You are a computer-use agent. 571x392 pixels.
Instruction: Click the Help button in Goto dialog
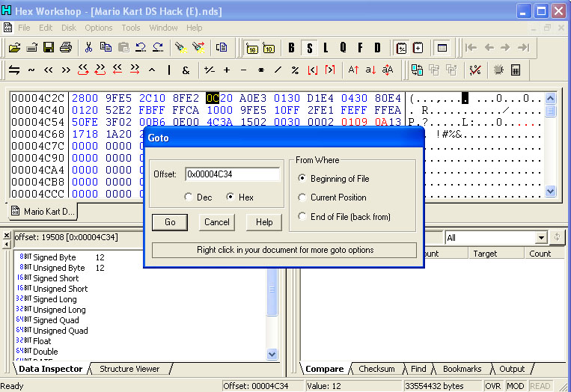[264, 222]
